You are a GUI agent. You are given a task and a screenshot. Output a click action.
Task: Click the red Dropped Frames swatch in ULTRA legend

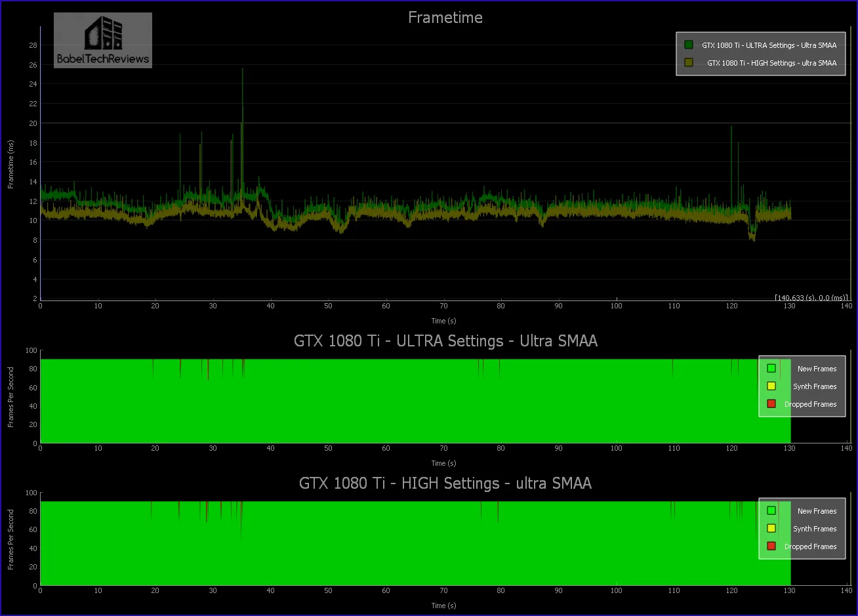(x=771, y=403)
